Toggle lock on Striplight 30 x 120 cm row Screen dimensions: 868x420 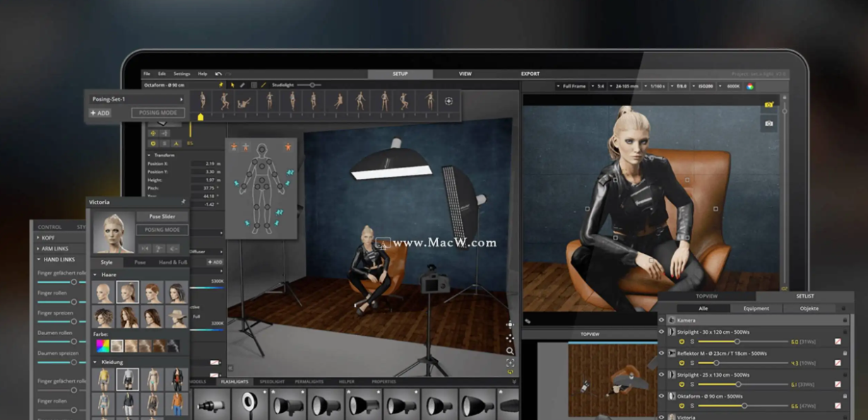tap(845, 331)
